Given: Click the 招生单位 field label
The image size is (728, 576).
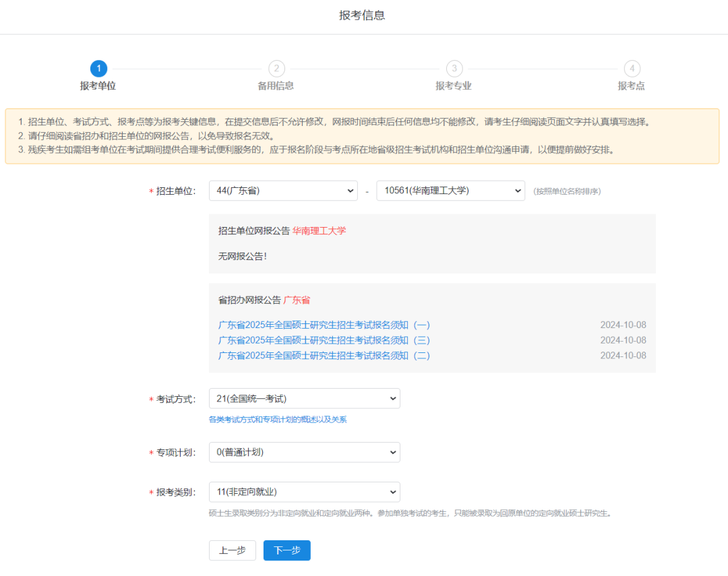Looking at the screenshot, I should tap(175, 191).
